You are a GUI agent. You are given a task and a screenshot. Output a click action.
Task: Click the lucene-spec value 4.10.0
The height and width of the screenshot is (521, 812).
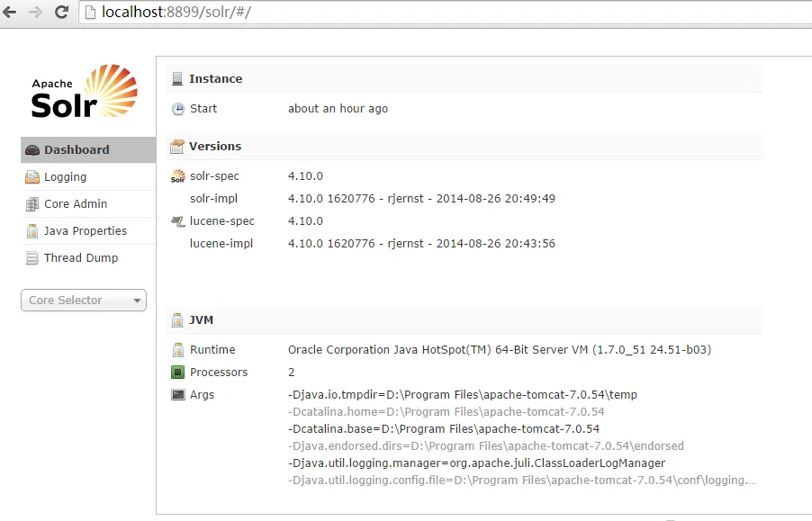tap(305, 221)
